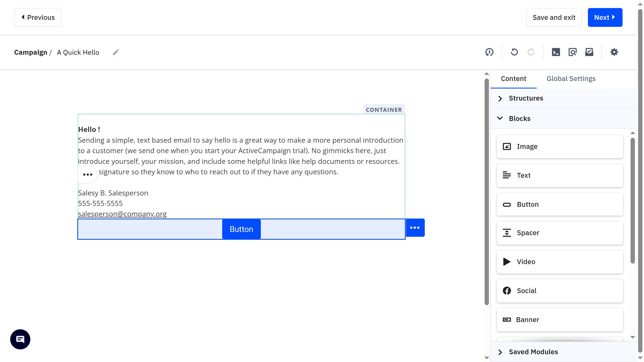Open the email preview icon

[572, 52]
